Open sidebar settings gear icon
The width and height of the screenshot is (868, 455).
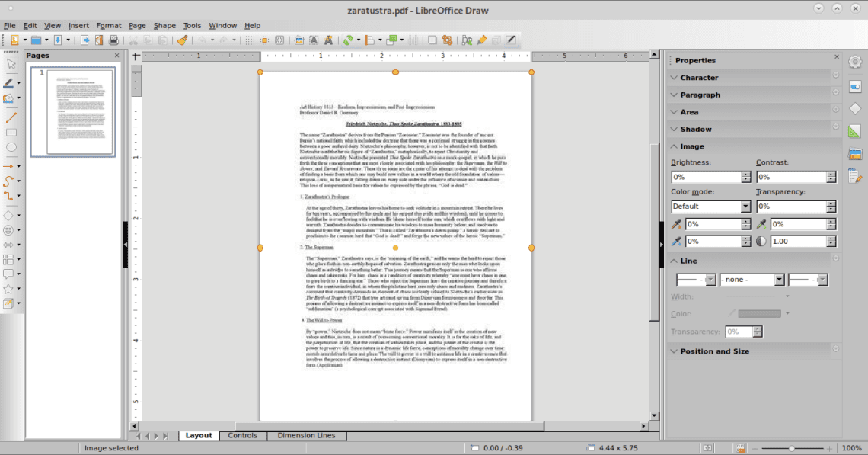pos(855,62)
